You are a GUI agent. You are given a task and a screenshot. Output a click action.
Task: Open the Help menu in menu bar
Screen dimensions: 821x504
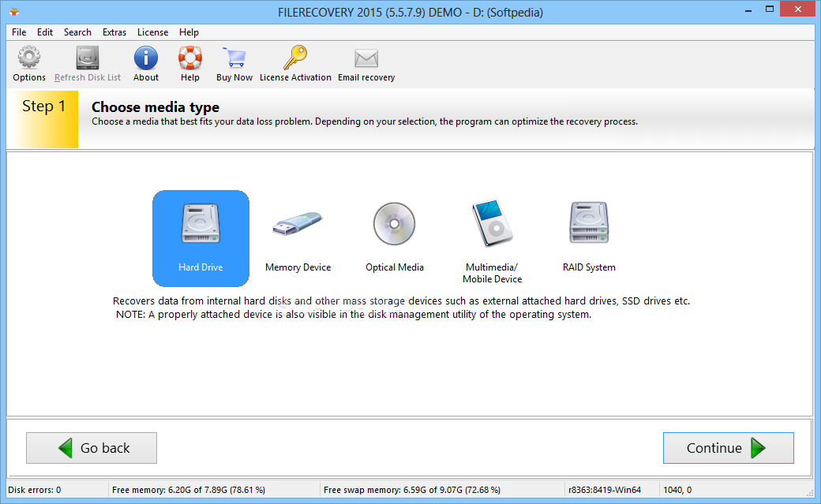coord(189,32)
